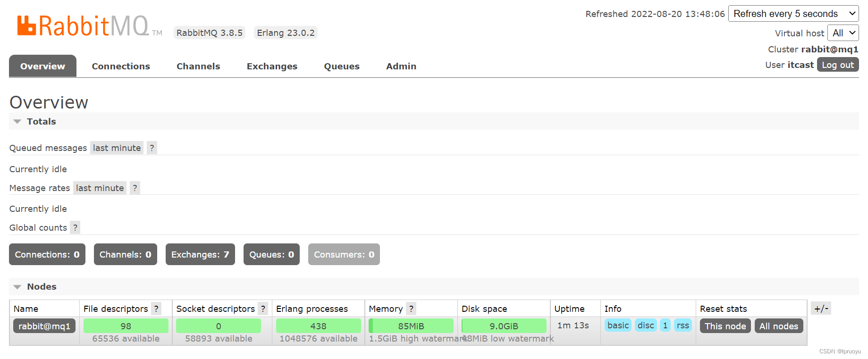Click the Reset stats column header
The image size is (868, 359).
724,309
